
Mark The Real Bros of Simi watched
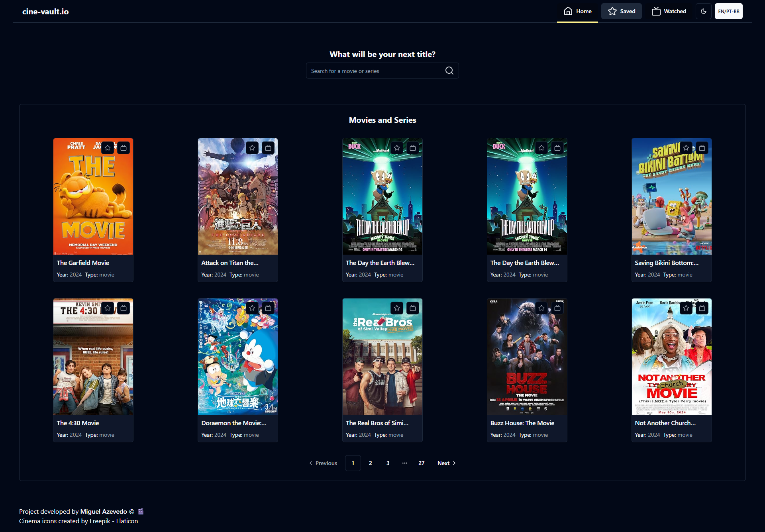click(x=413, y=308)
